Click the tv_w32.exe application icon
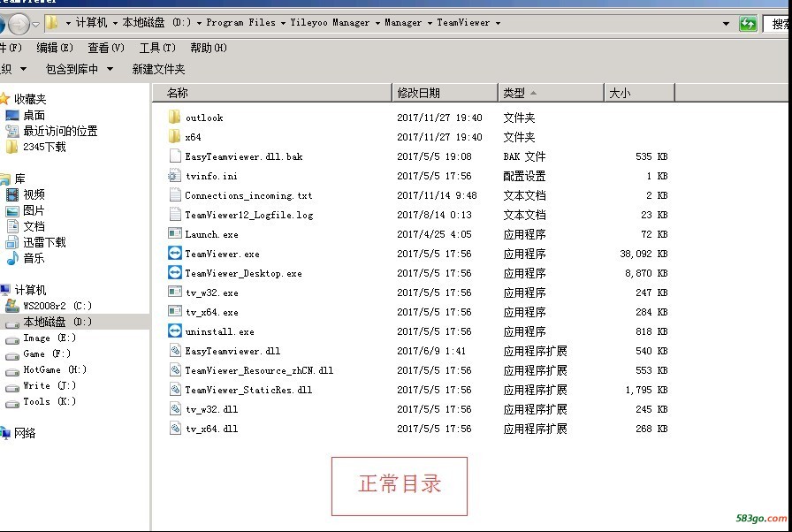This screenshot has height=532, width=792. click(175, 293)
